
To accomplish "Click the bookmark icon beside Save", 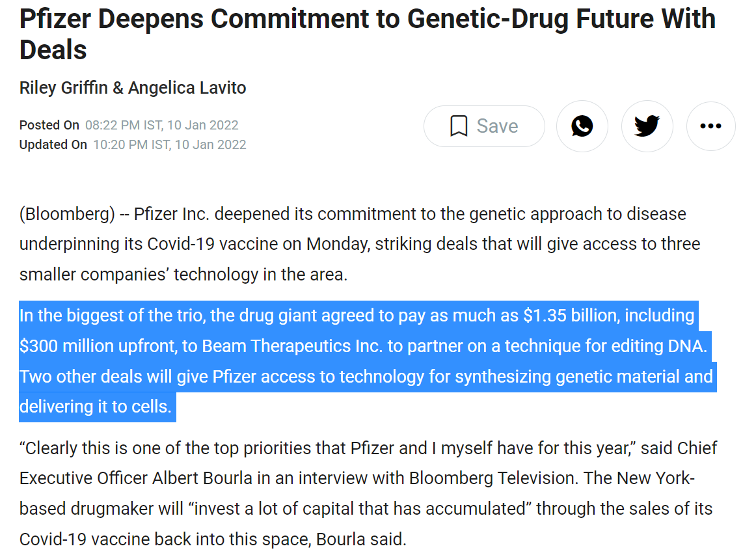I will coord(459,126).
